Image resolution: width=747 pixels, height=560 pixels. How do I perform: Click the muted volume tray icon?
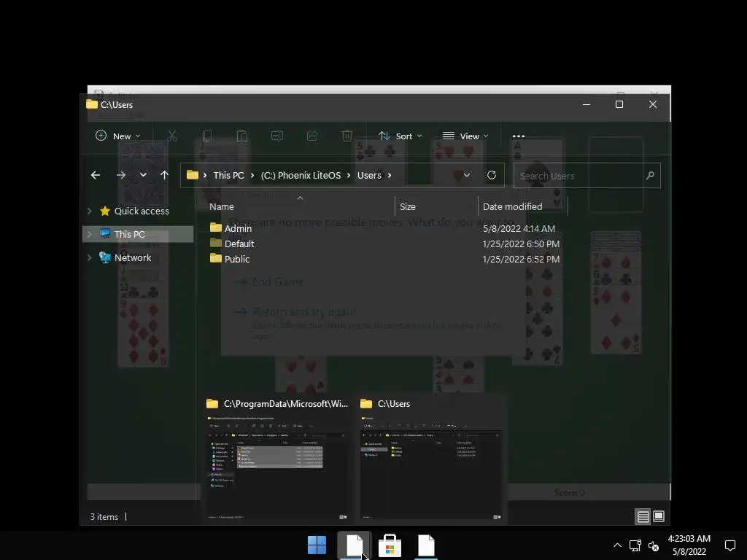(654, 545)
